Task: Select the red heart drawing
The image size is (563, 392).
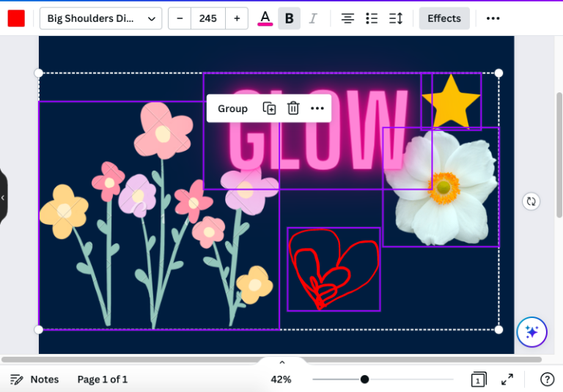Action: [x=334, y=269]
